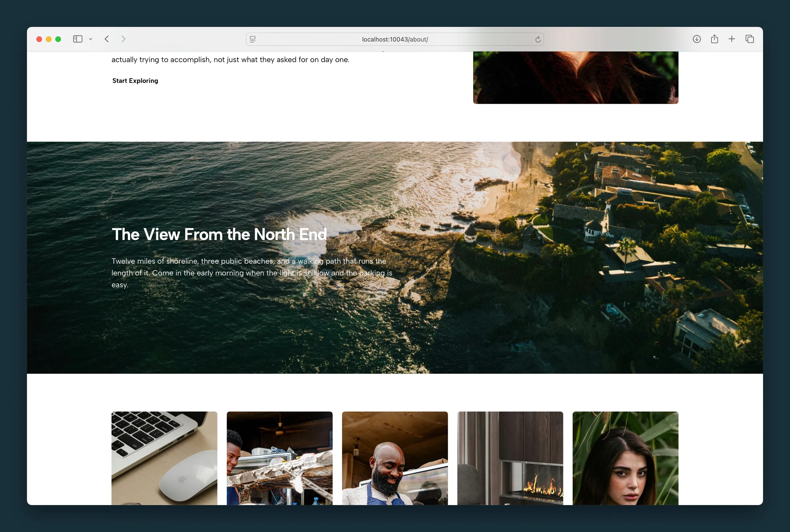Screen dimensions: 790x532
Task: Click the paragraph starting 'Twelve miles of shoreline'
Action: [252, 273]
